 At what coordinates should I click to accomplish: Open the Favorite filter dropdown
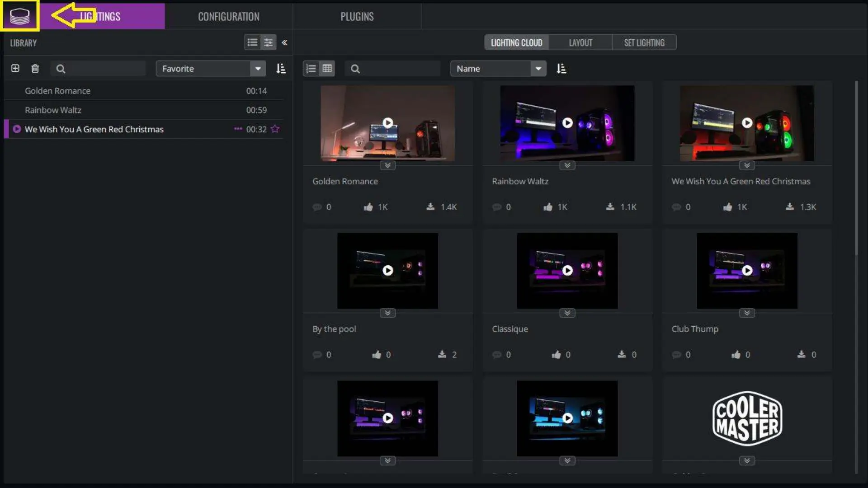pos(258,69)
